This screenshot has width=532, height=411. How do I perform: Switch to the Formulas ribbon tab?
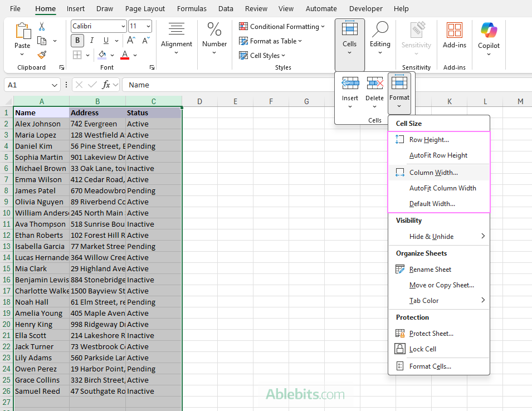pyautogui.click(x=192, y=8)
